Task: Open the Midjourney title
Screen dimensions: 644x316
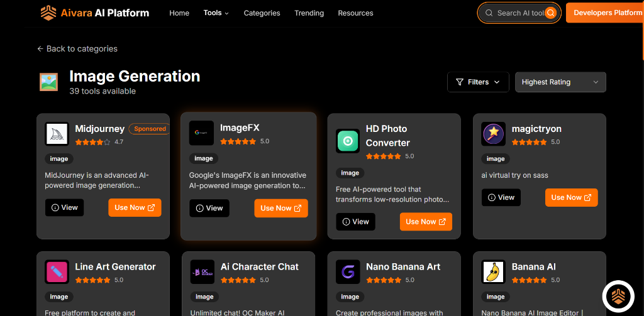Action: 100,129
